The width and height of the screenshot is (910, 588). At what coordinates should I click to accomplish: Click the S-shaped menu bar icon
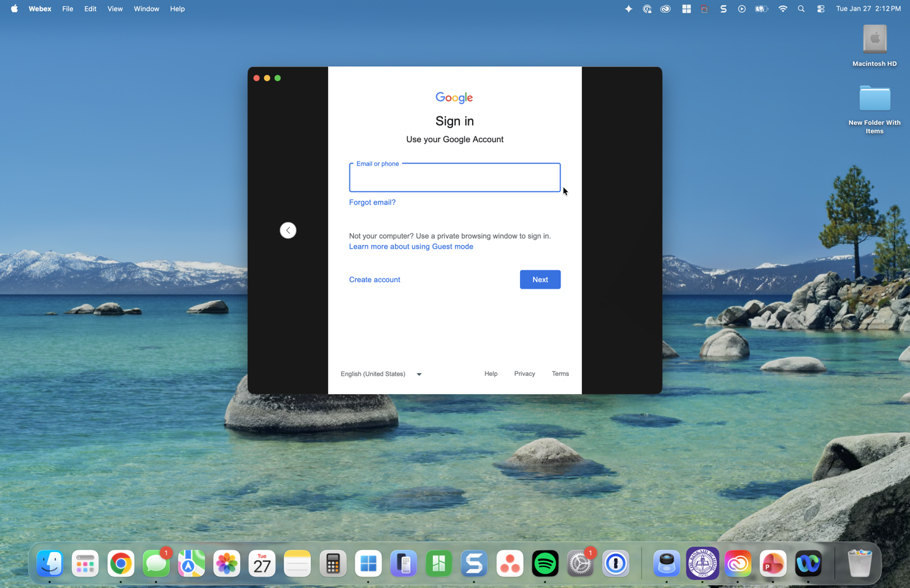coord(724,9)
